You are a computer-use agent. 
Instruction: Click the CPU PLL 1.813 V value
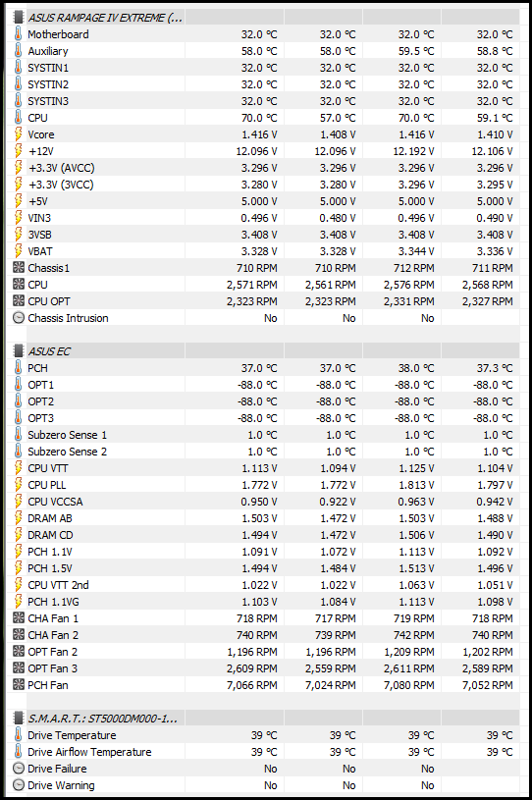click(416, 485)
